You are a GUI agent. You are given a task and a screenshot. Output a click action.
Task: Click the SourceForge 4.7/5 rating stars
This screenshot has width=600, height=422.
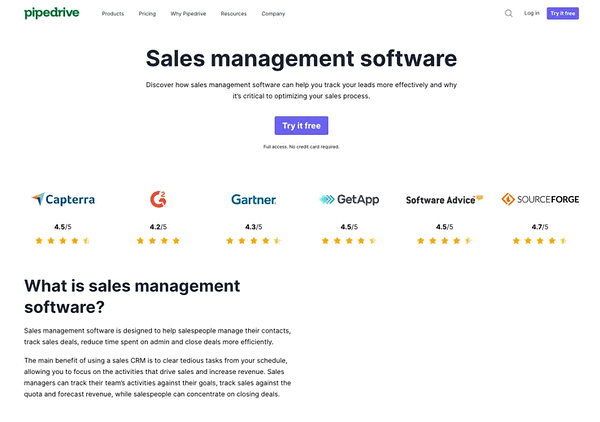coord(540,241)
